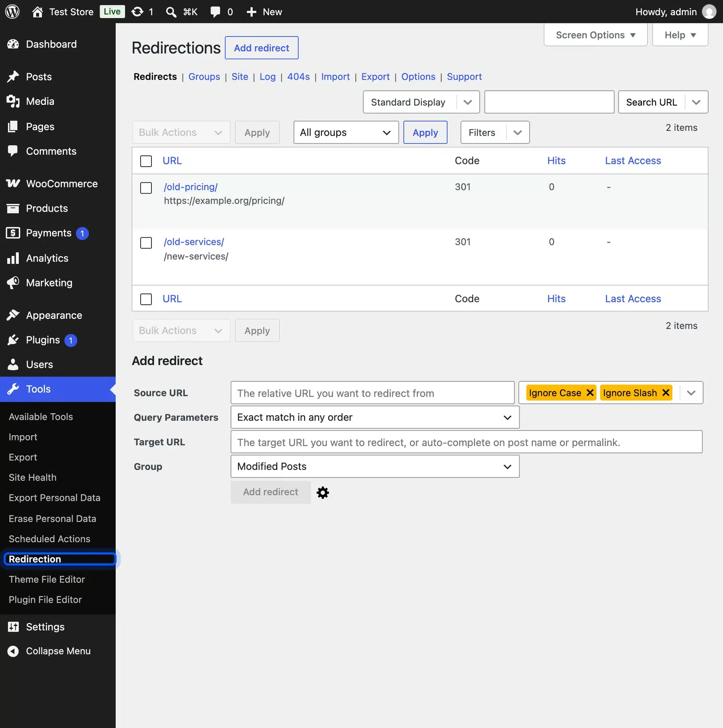This screenshot has height=728, width=723.
Task: Expand Screen Options panel
Action: point(595,35)
